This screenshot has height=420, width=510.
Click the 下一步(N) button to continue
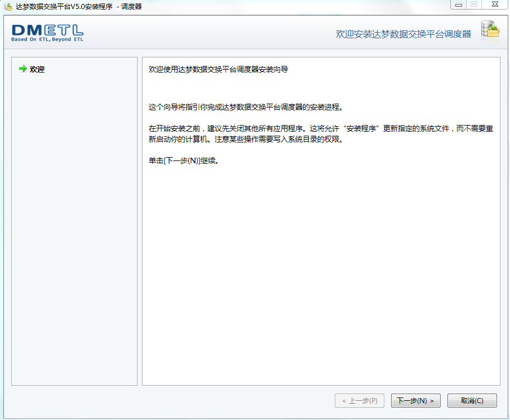tap(415, 400)
